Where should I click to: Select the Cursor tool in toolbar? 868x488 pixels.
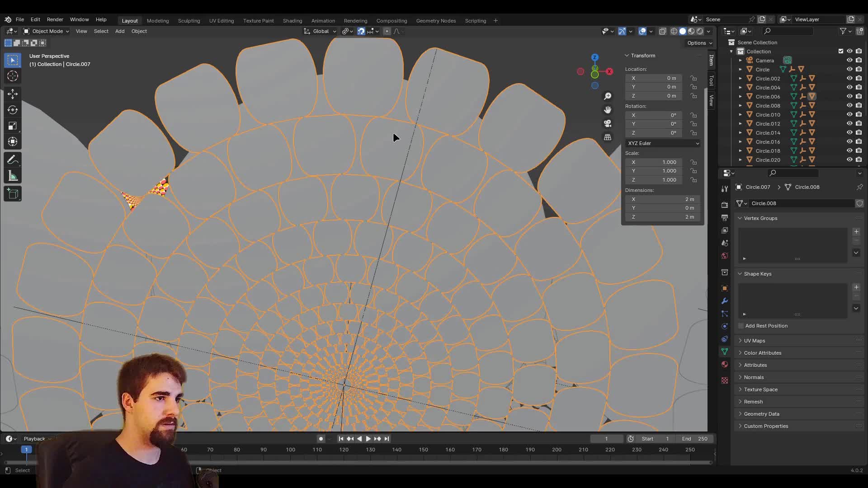[x=13, y=76]
